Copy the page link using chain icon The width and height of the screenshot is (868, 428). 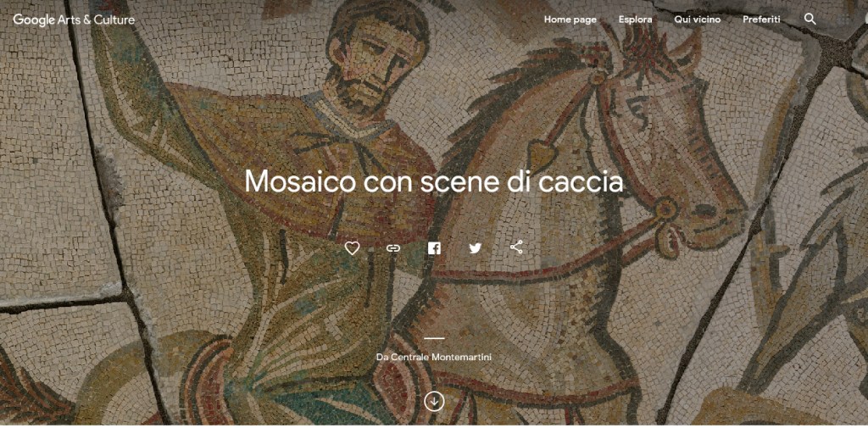point(393,248)
